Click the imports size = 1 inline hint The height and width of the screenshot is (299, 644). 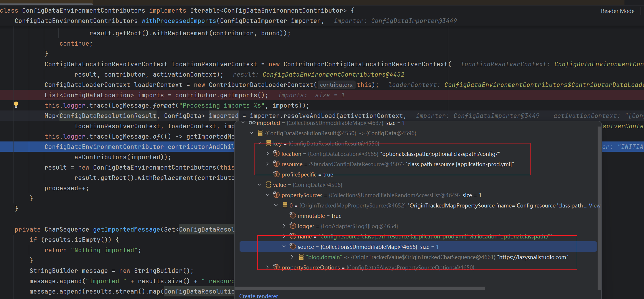coord(311,95)
